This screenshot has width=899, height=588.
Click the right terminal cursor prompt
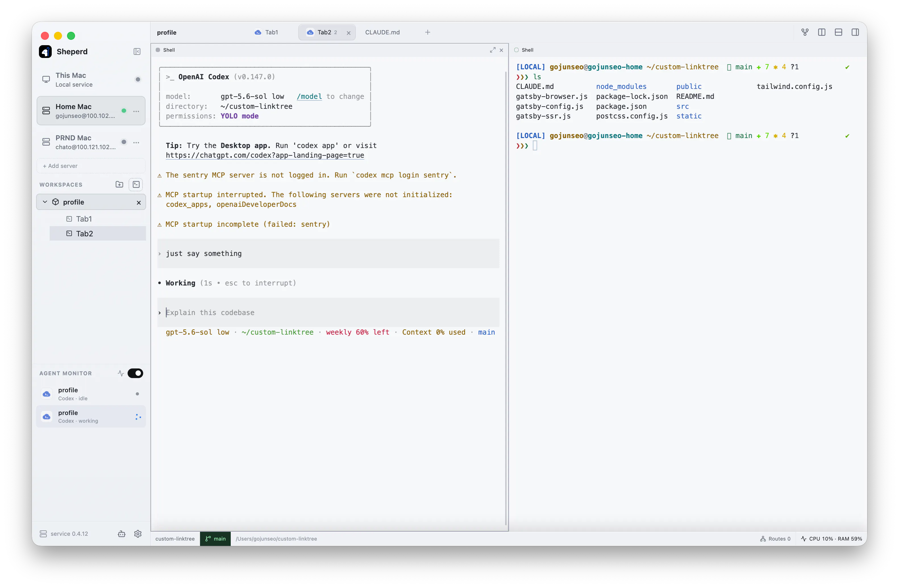(535, 145)
